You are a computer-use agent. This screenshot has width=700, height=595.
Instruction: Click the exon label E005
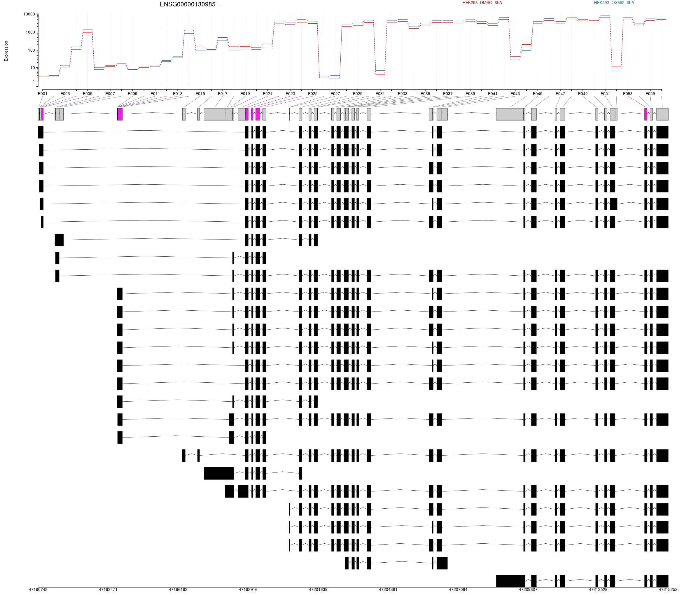pyautogui.click(x=87, y=94)
